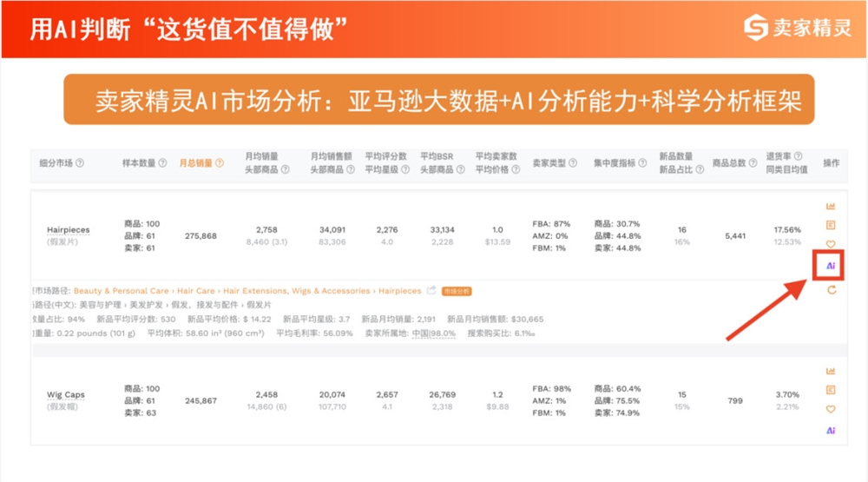
Task: Click the refresh icon in Hairpieces row
Action: (x=832, y=290)
